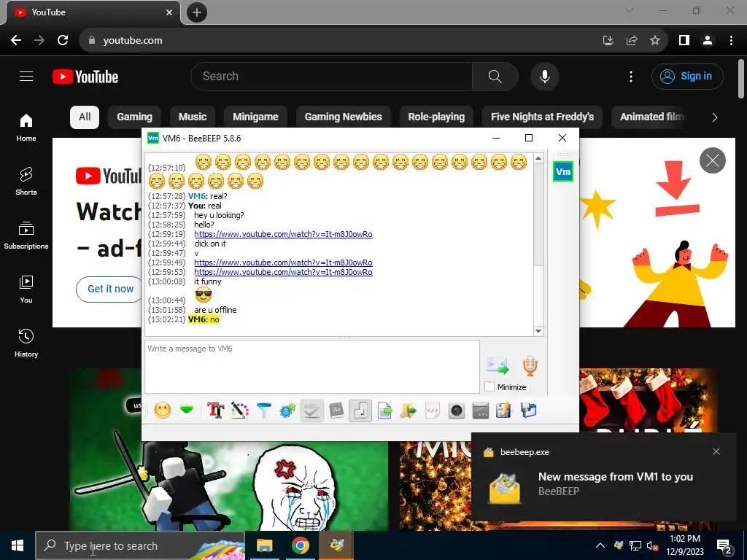Click the YouTube search field
This screenshot has width=747, height=560.
click(x=332, y=76)
